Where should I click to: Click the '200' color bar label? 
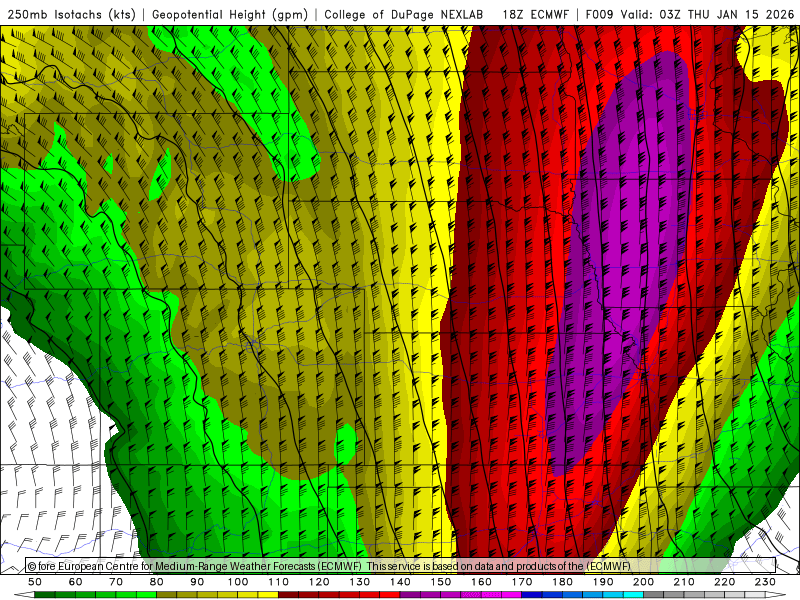coord(643,582)
